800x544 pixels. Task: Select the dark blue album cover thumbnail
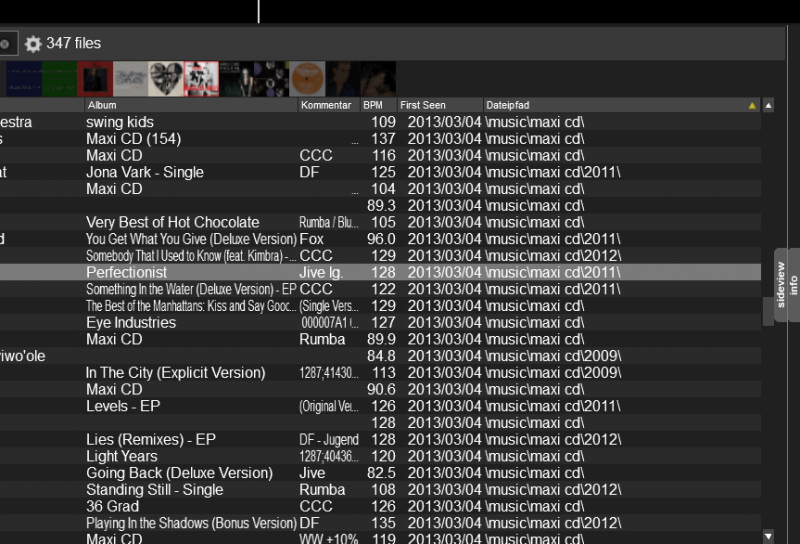[x=24, y=79]
